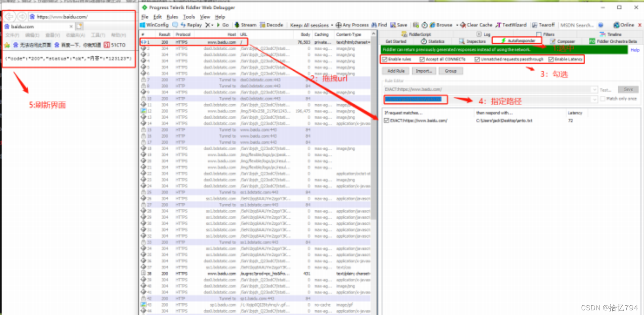Click the blue help globe beside MSDN search

pyautogui.click(x=601, y=25)
